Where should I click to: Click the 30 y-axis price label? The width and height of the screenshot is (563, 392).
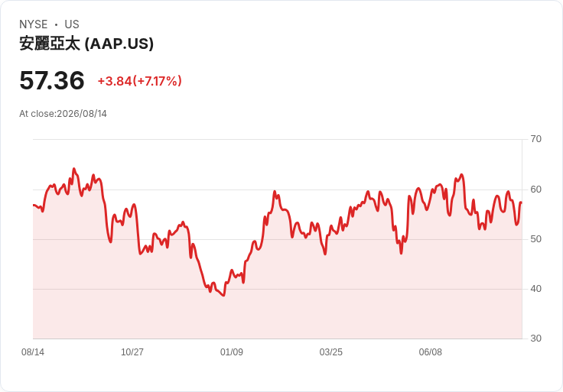pyautogui.click(x=535, y=339)
